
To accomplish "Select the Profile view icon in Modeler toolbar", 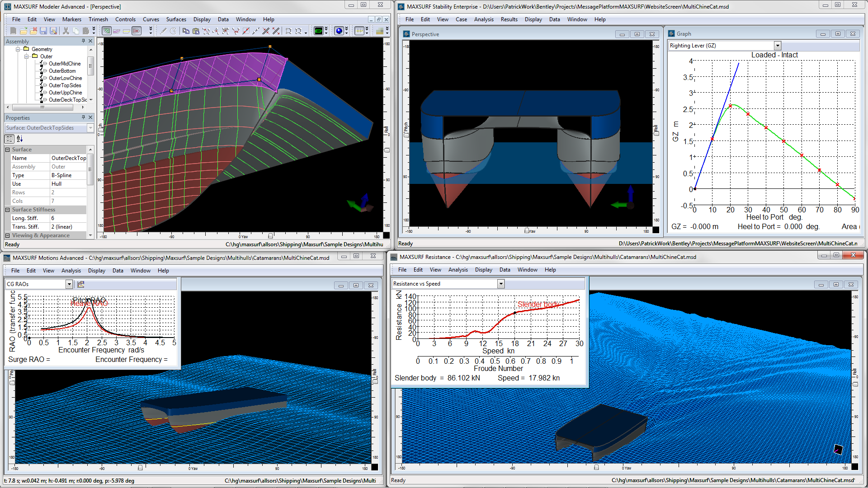I will click(x=126, y=31).
